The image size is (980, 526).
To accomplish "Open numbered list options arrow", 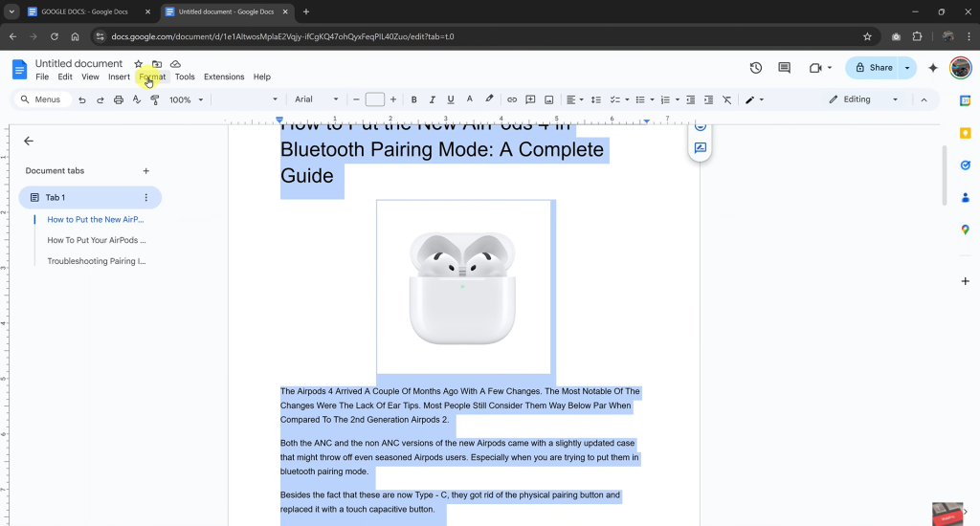I will pyautogui.click(x=678, y=100).
